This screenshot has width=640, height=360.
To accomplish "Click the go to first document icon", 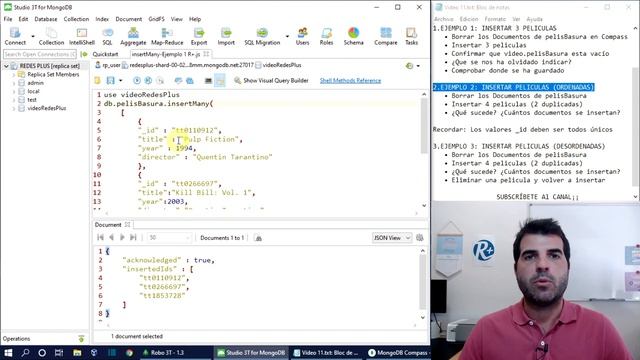I will (100, 238).
